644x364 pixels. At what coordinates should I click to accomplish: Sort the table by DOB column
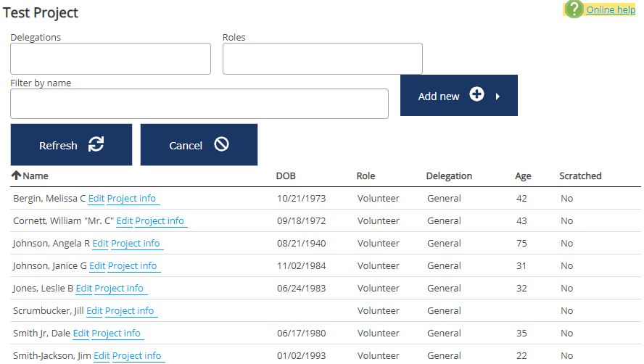[286, 175]
